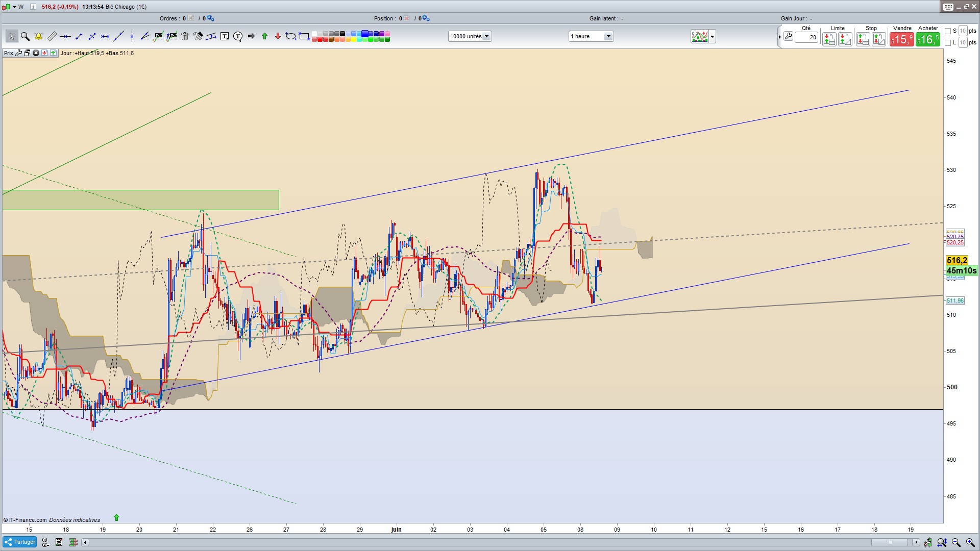This screenshot has width=980, height=551.
Task: Click the trash can delete tool
Action: point(185,36)
